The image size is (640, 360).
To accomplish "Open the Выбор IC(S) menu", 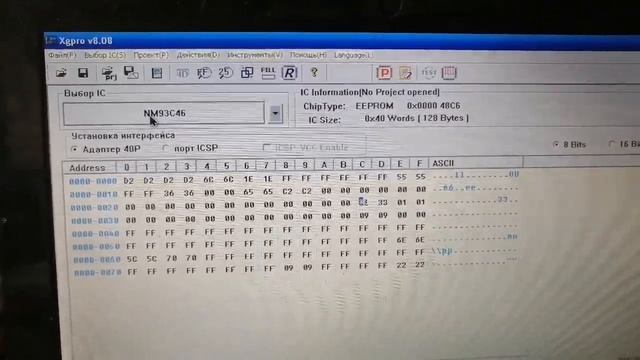I will pyautogui.click(x=105, y=55).
